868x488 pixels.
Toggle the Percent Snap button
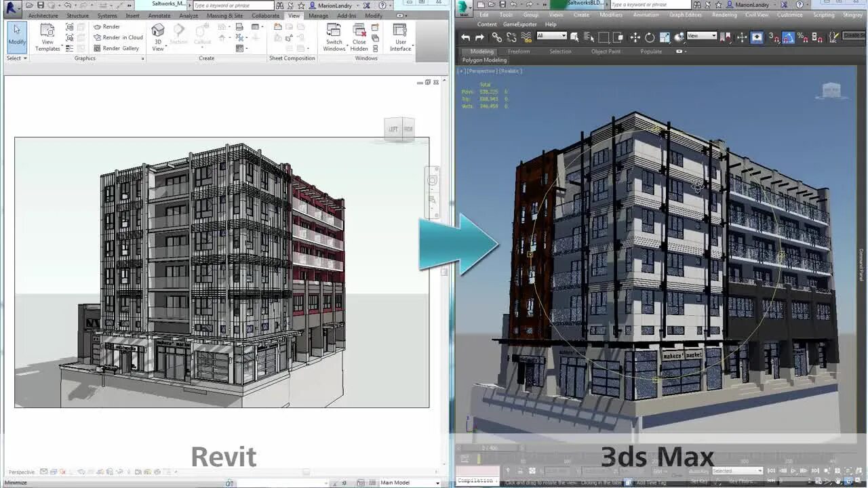tap(802, 37)
